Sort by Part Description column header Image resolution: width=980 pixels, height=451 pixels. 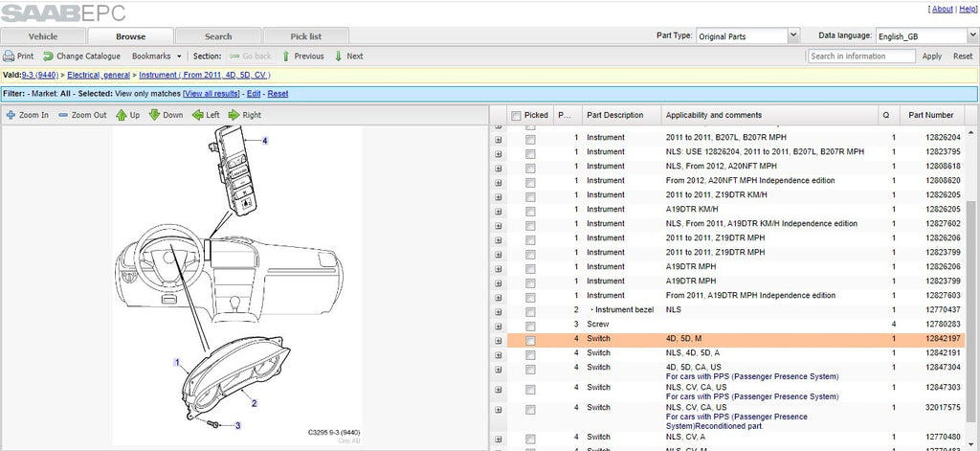point(620,115)
